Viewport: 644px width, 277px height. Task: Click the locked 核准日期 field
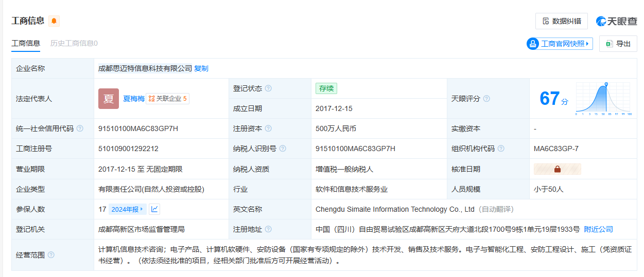point(557,169)
